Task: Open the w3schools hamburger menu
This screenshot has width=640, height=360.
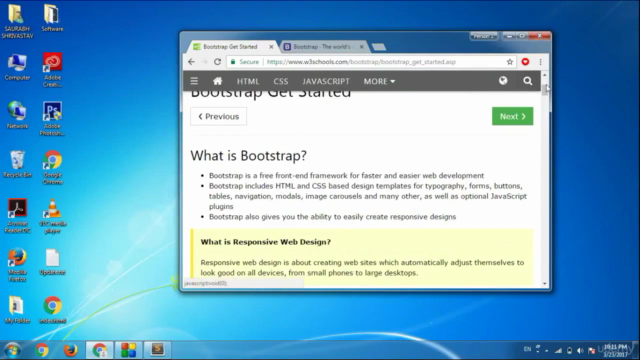Action: tap(194, 81)
